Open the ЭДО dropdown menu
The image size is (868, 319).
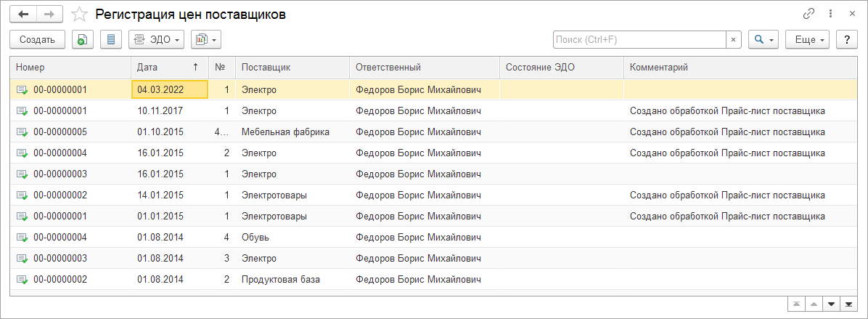click(156, 39)
